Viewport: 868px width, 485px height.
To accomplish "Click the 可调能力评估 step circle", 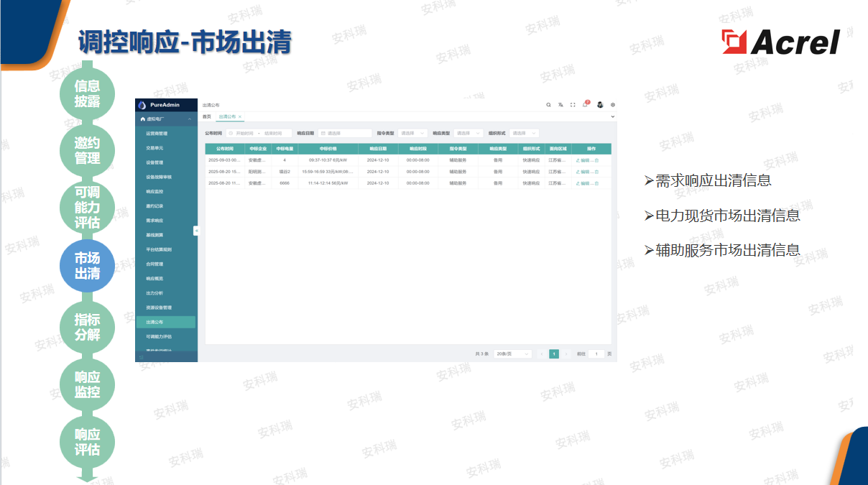I will [x=87, y=208].
